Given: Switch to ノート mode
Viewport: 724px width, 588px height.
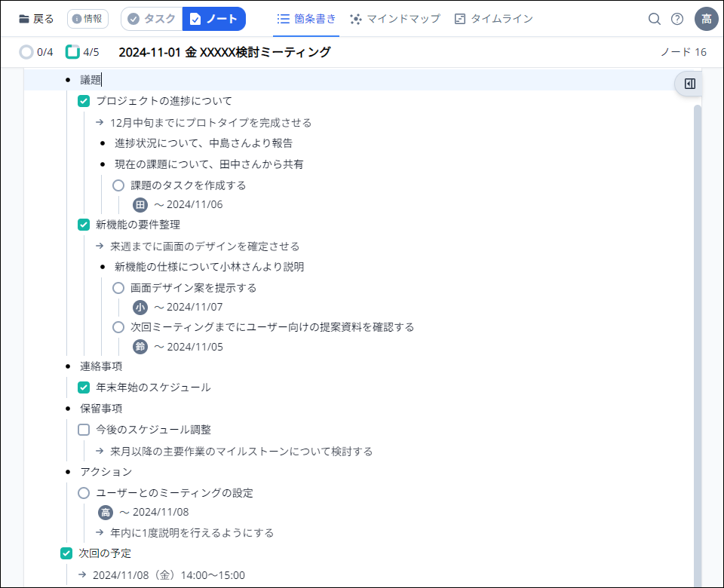Looking at the screenshot, I should [213, 19].
